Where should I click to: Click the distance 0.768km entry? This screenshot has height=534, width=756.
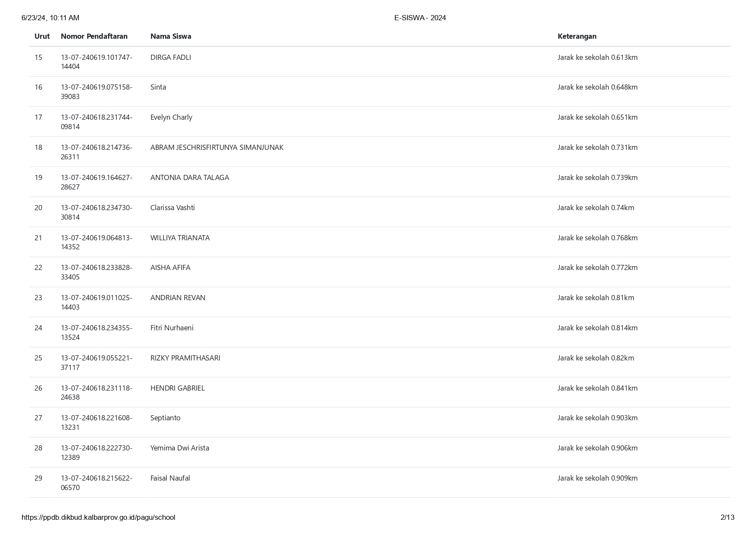597,238
